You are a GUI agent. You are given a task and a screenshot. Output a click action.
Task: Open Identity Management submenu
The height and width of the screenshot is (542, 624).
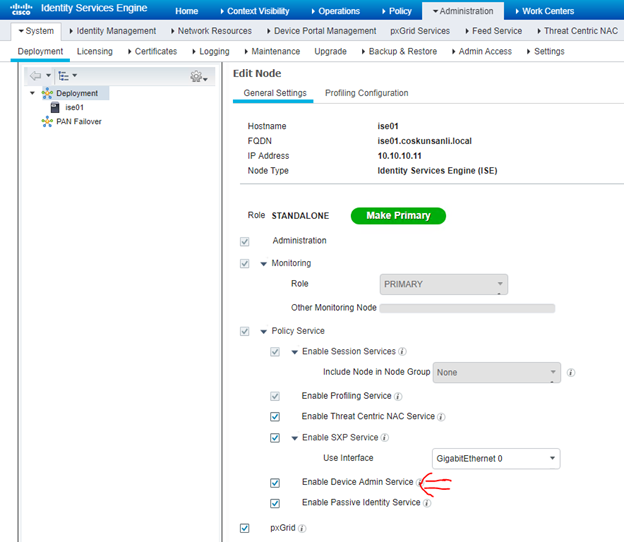click(113, 31)
